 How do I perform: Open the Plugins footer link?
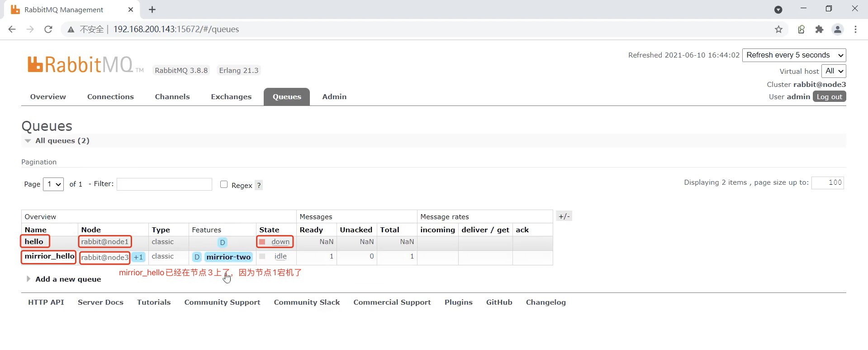(459, 302)
